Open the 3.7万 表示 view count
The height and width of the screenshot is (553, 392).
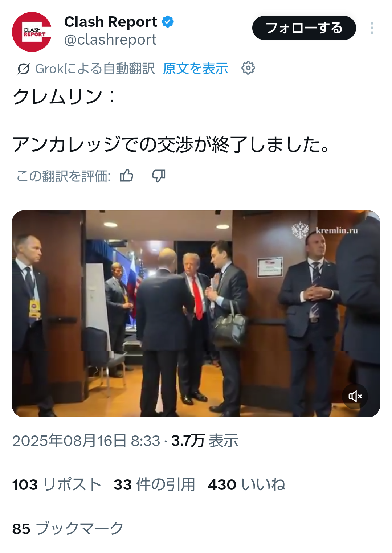click(205, 441)
